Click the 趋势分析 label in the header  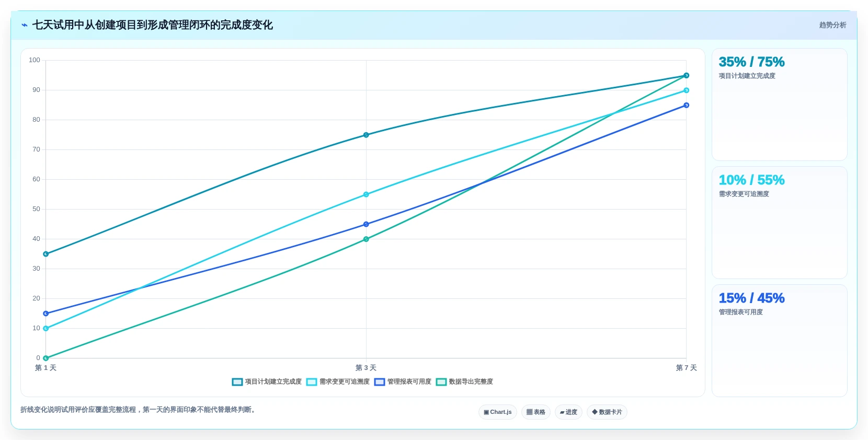832,25
